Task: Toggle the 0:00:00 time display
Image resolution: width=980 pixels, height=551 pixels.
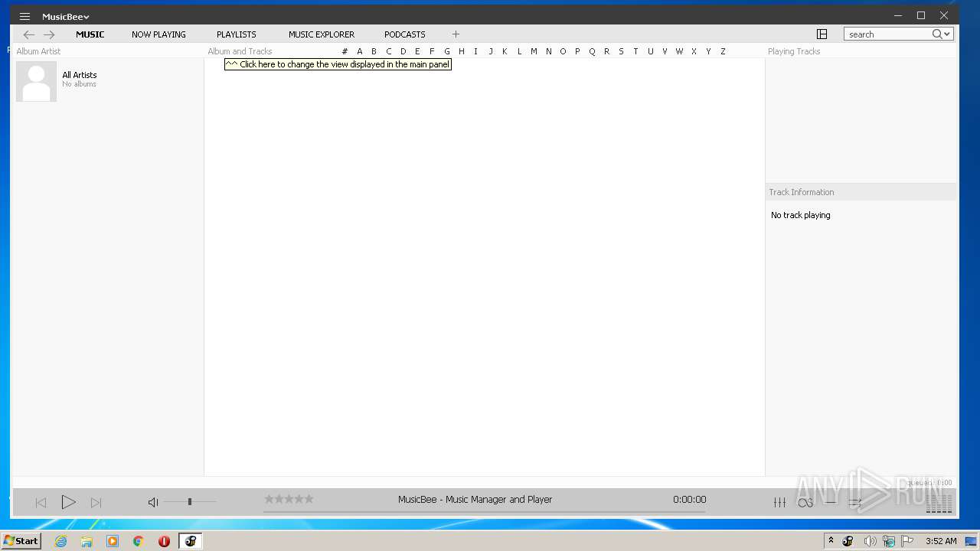Action: (x=689, y=499)
